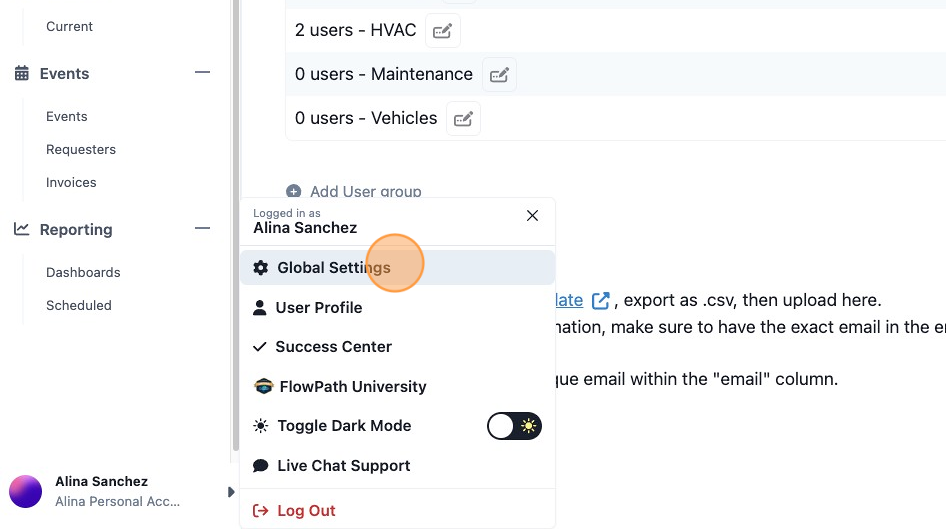Click the Events section heading
This screenshot has width=946, height=529.
coord(65,74)
